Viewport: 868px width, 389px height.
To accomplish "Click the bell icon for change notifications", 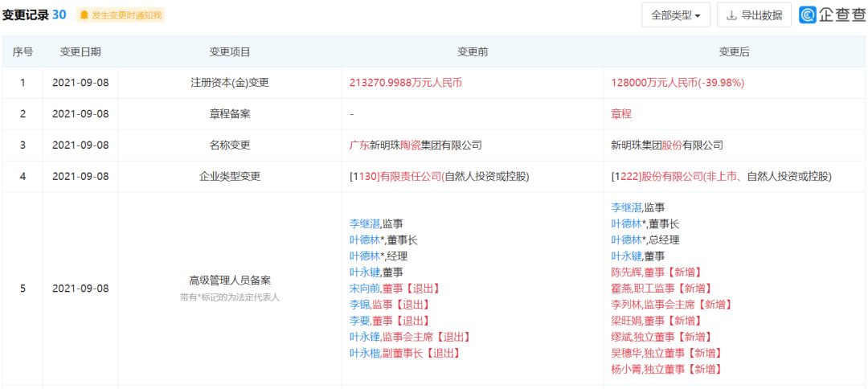I will pos(84,15).
